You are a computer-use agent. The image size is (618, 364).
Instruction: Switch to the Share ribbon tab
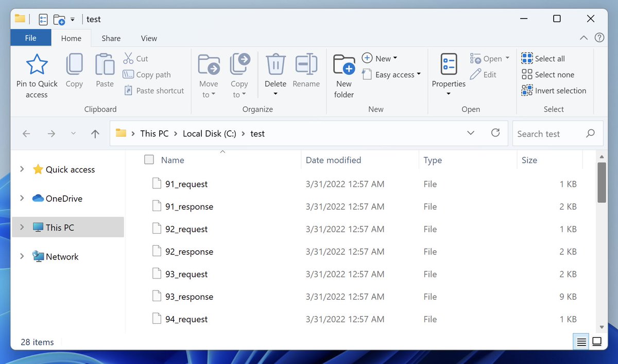111,38
